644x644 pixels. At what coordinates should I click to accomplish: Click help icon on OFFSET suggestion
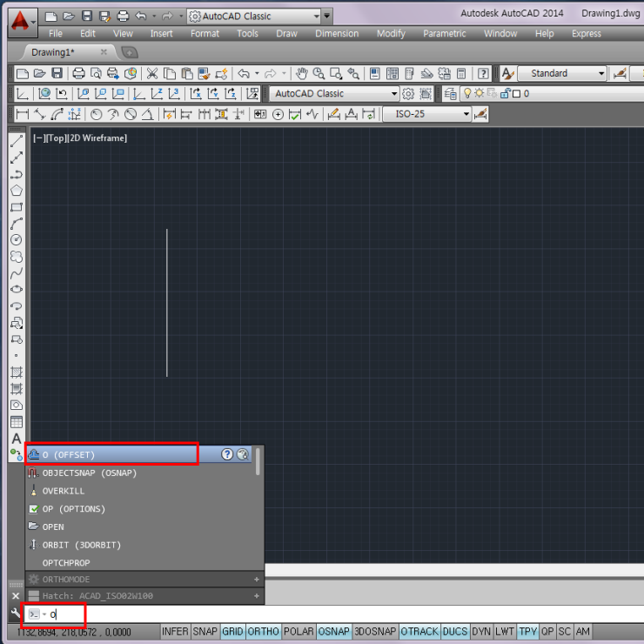pyautogui.click(x=227, y=454)
